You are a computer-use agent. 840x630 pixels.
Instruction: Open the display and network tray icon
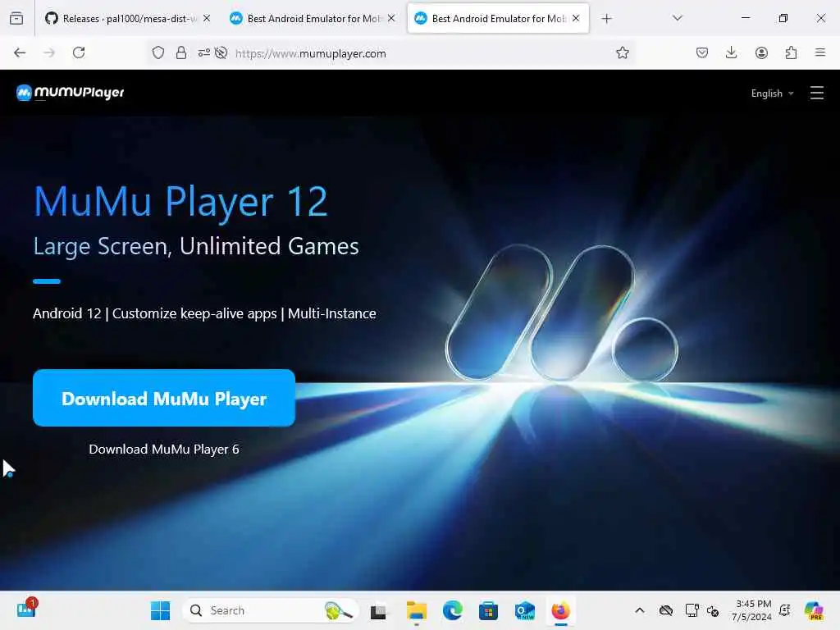[692, 610]
